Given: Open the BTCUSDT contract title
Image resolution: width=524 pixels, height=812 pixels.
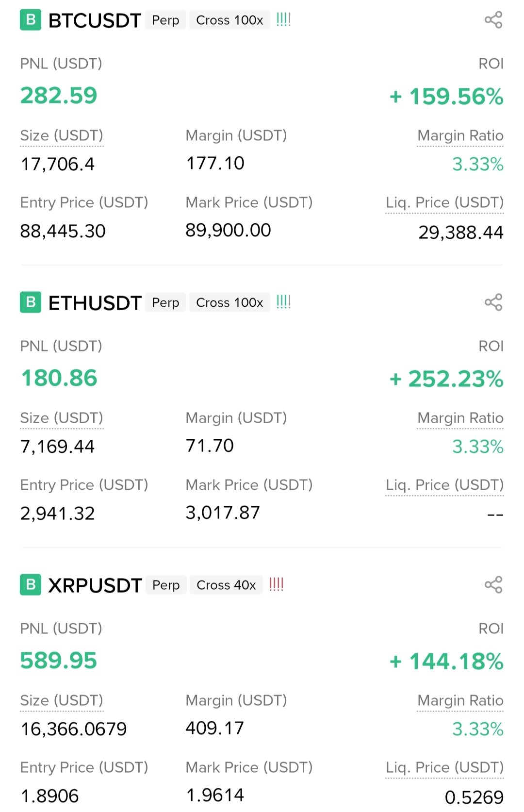Looking at the screenshot, I should (95, 21).
